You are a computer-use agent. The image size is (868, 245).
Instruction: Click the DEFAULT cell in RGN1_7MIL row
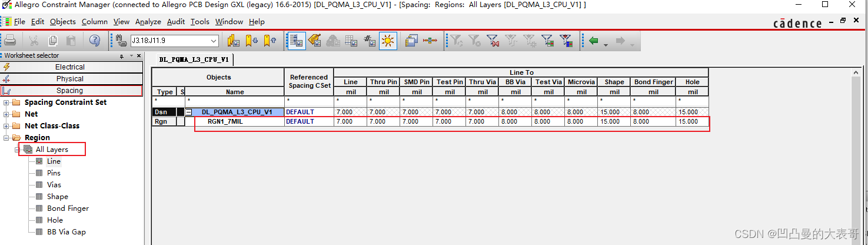(309, 121)
